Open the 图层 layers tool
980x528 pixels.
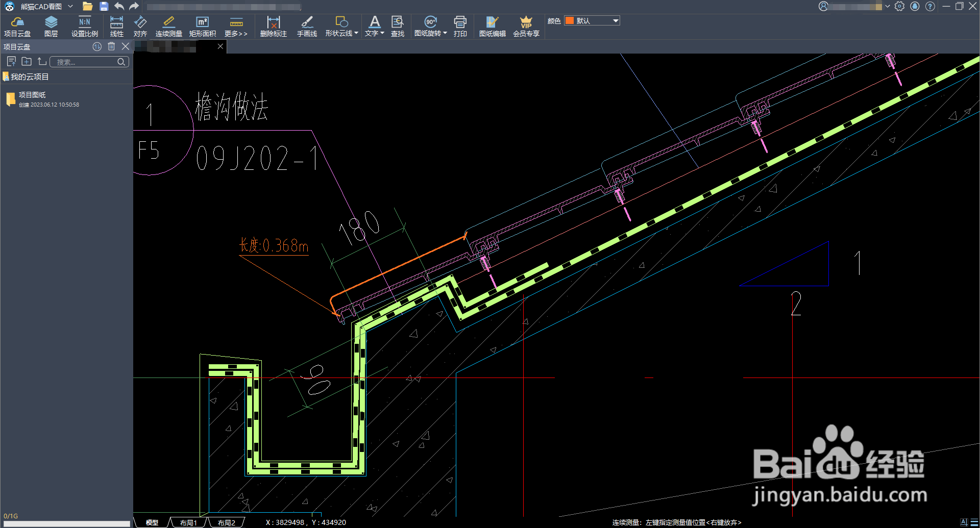point(51,27)
